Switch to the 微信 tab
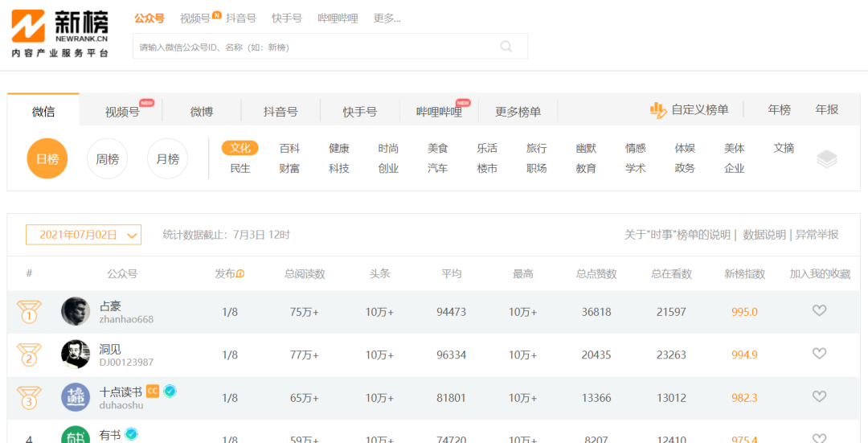The image size is (868, 443). [x=43, y=111]
